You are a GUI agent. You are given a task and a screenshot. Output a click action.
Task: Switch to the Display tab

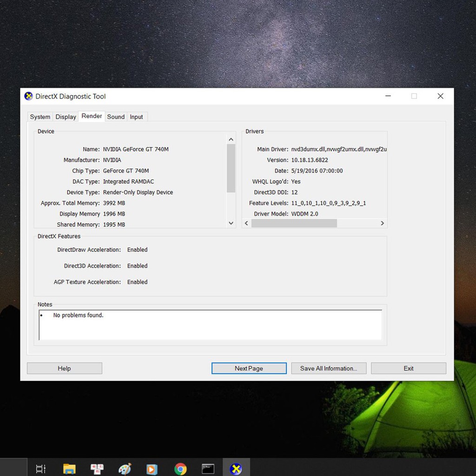(x=66, y=117)
